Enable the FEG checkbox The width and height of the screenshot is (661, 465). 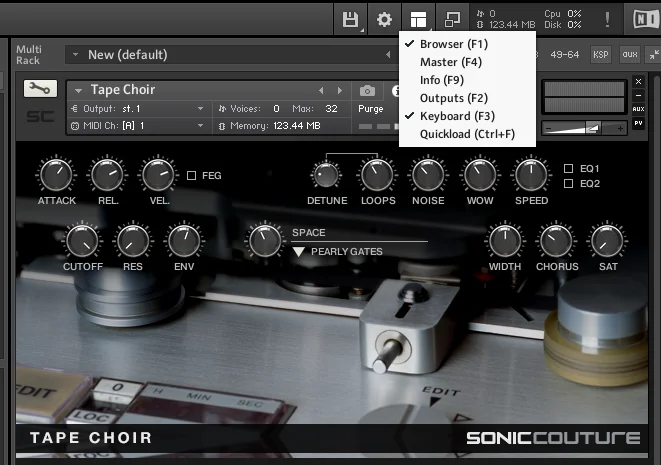click(x=191, y=175)
